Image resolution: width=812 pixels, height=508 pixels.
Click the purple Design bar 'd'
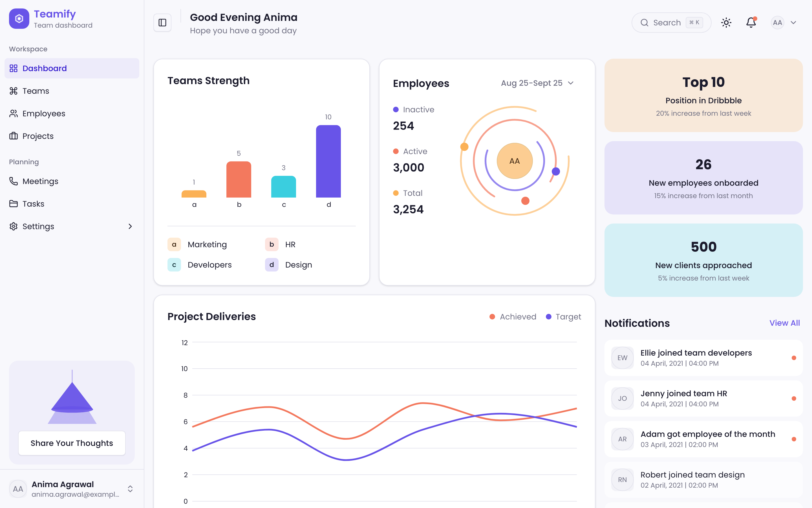pyautogui.click(x=328, y=161)
